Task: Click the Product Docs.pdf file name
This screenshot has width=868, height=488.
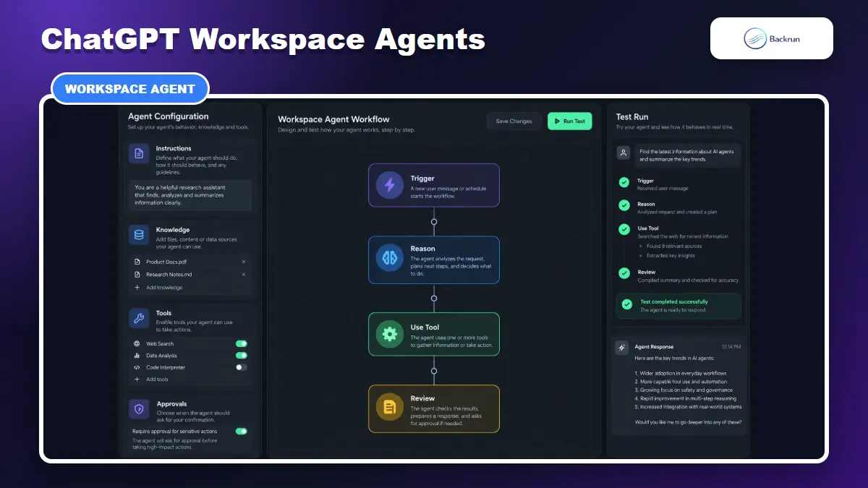Action: tap(166, 262)
